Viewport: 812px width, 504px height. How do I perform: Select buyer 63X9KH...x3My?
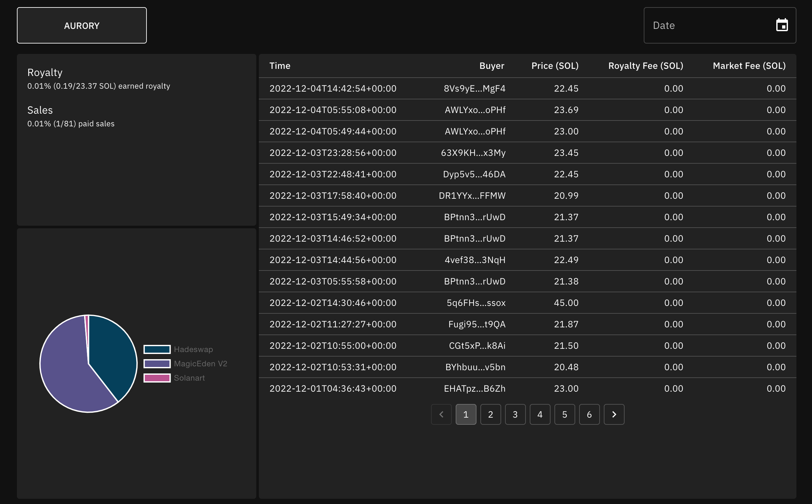click(x=473, y=153)
